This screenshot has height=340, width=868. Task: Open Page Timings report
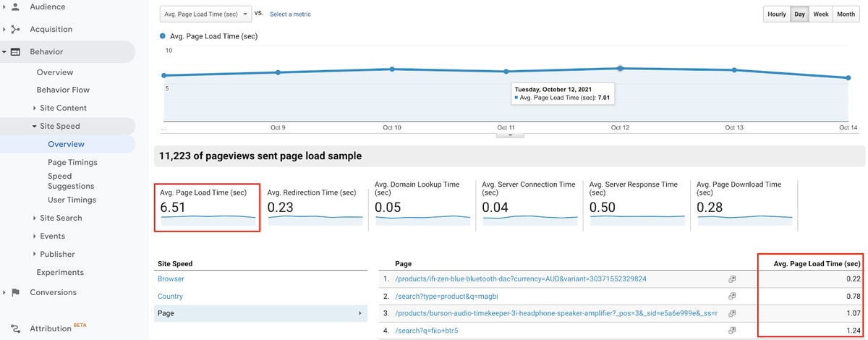[72, 162]
